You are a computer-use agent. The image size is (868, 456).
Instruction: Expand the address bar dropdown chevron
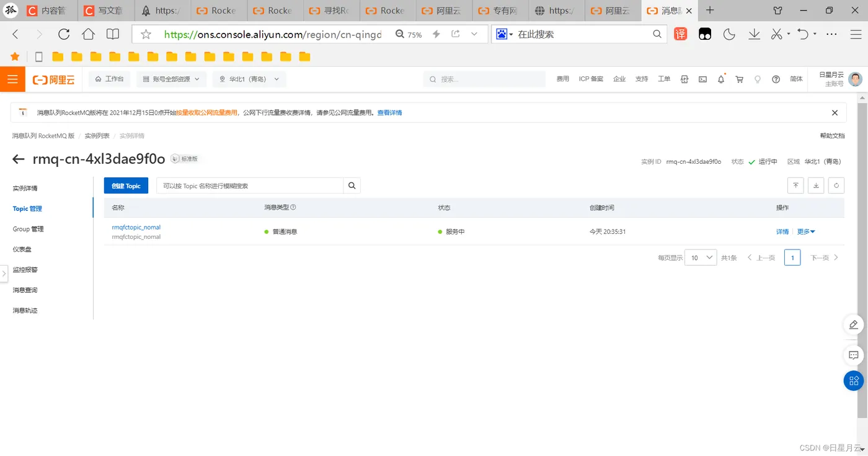474,35
